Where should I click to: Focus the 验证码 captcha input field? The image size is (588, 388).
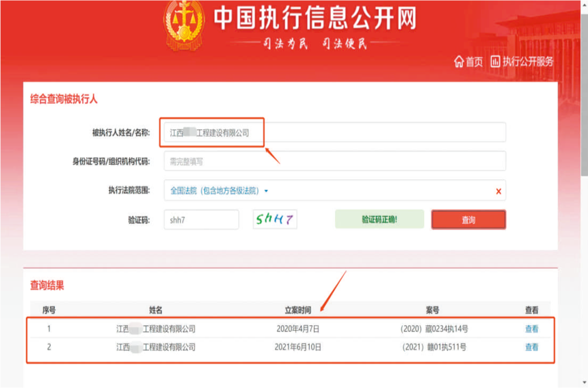[x=202, y=220]
